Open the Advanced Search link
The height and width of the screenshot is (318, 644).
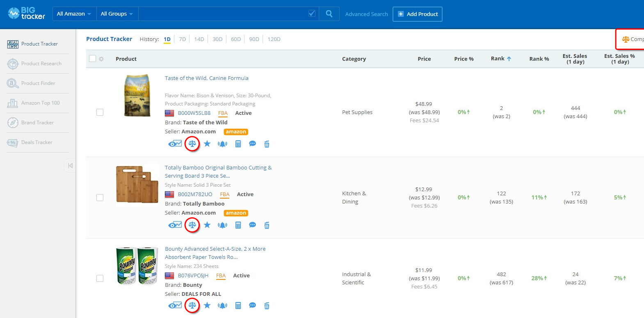[x=366, y=14]
